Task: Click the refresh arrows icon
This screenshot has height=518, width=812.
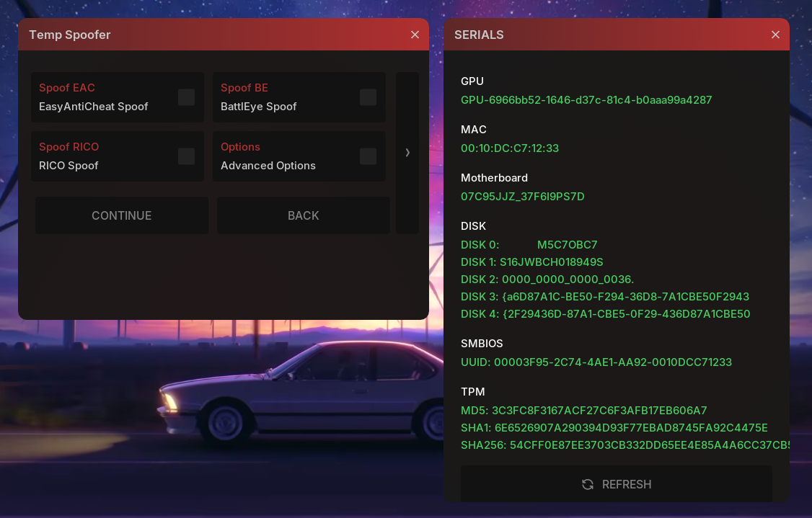Action: [588, 484]
